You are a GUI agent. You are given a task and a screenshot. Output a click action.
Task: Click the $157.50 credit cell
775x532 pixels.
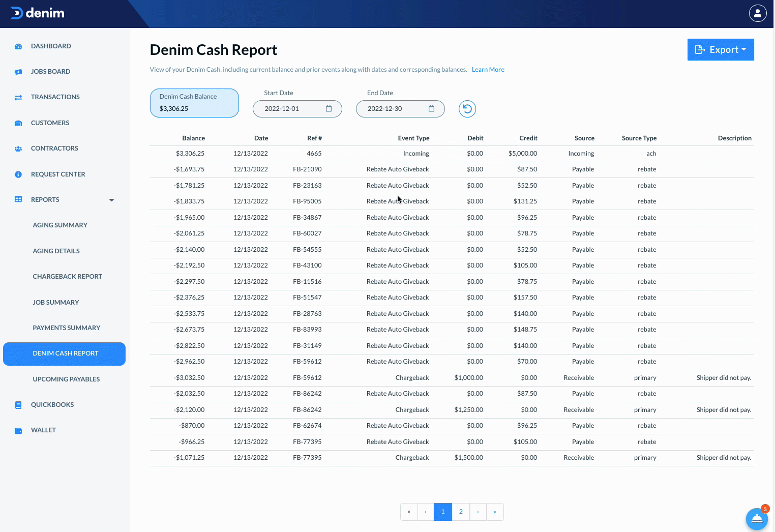(525, 298)
